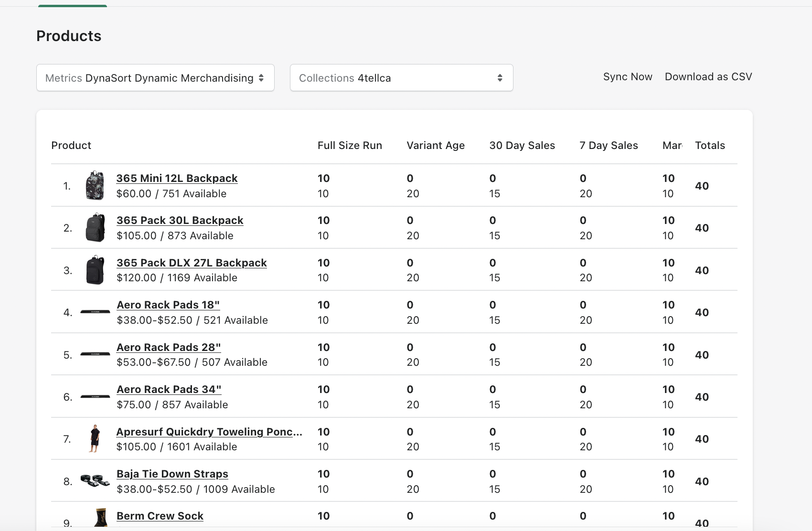Click the Aero Rack Pads 18" thumbnail image

95,312
